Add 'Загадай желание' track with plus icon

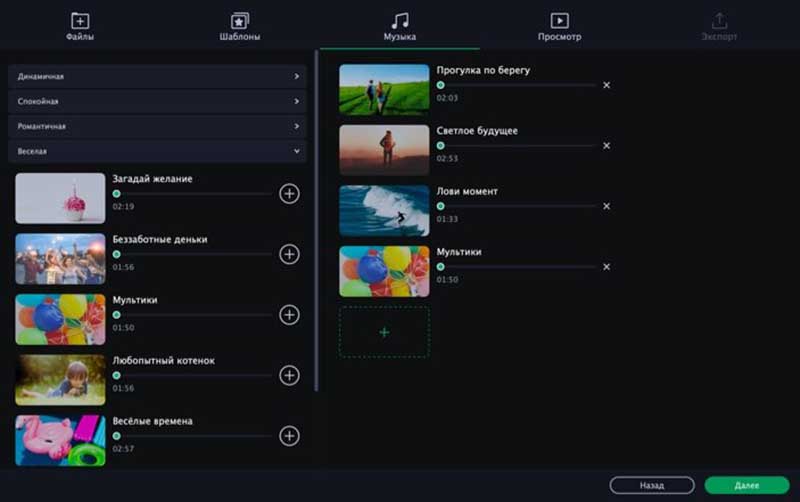coord(289,194)
